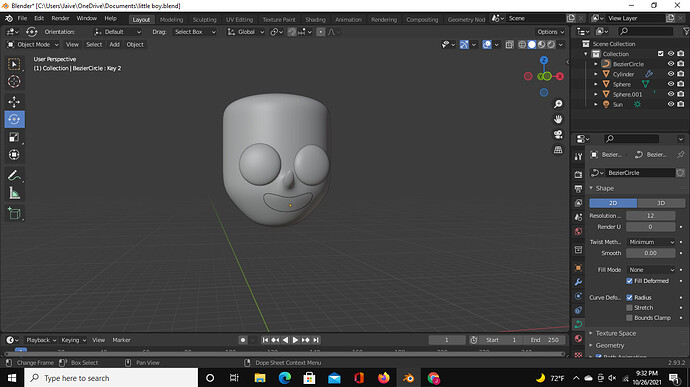Activate the Rotate tool
The image size is (690, 387).
pyautogui.click(x=14, y=119)
